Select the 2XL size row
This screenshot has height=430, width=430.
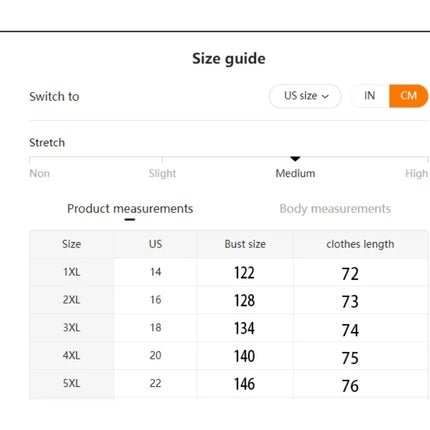(x=229, y=300)
